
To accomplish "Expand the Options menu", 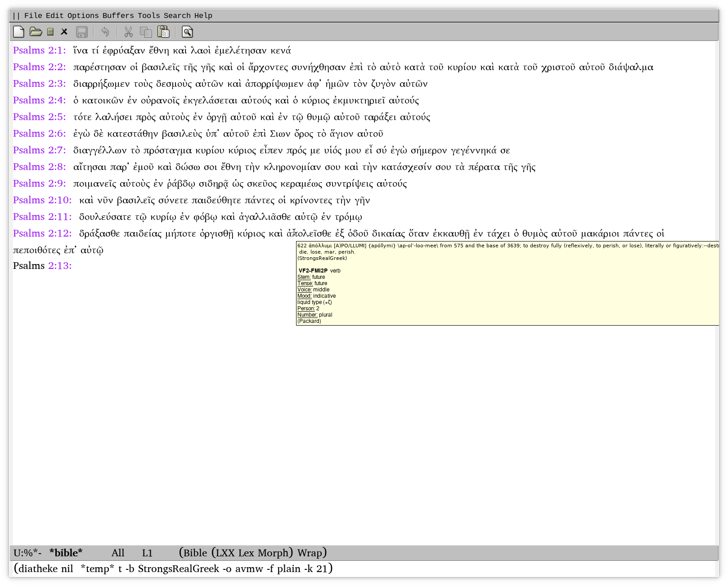I will click(x=83, y=16).
